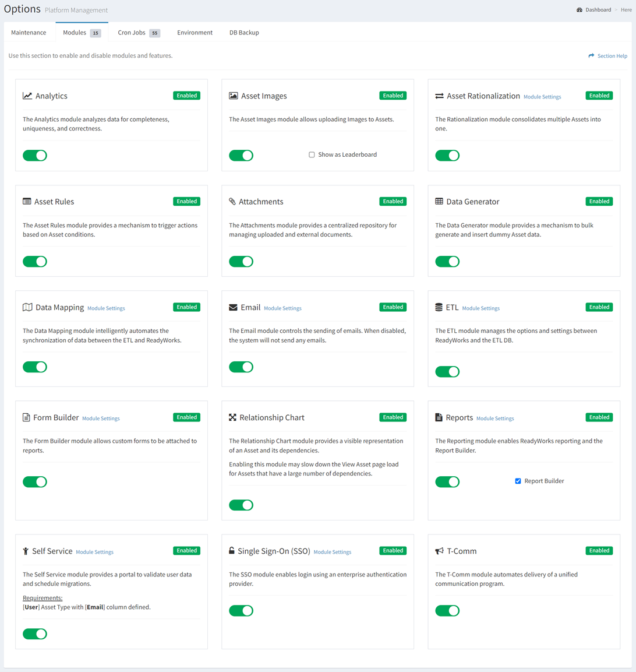
Task: Check the Show as Leaderboard checkbox
Action: pyautogui.click(x=312, y=154)
